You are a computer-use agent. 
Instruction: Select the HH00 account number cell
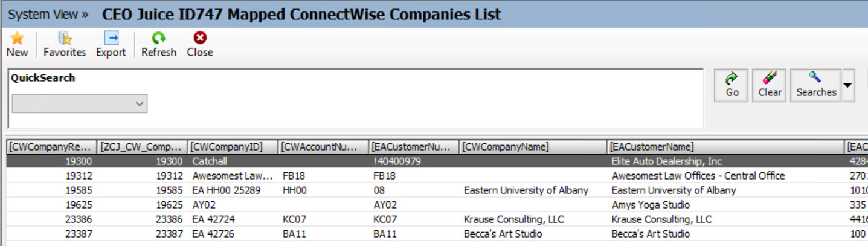click(324, 190)
